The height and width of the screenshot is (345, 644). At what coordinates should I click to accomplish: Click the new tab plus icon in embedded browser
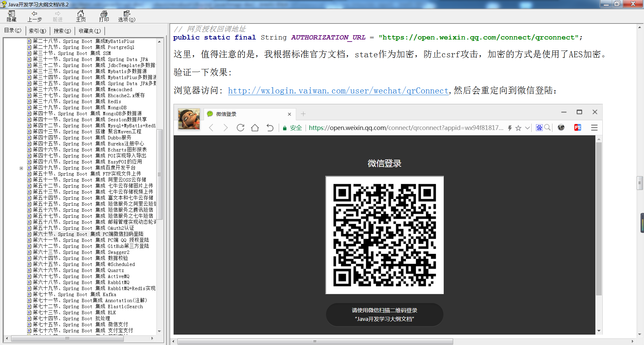tap(303, 114)
